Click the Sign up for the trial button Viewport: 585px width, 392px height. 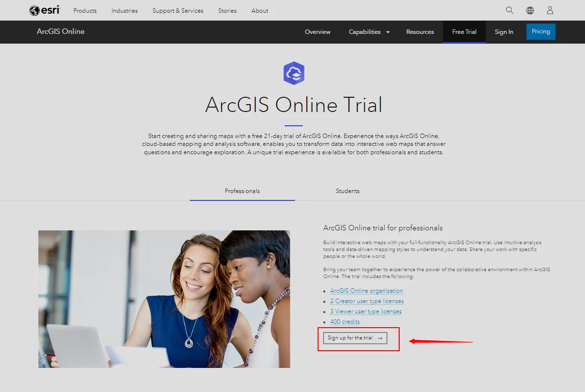(x=355, y=338)
